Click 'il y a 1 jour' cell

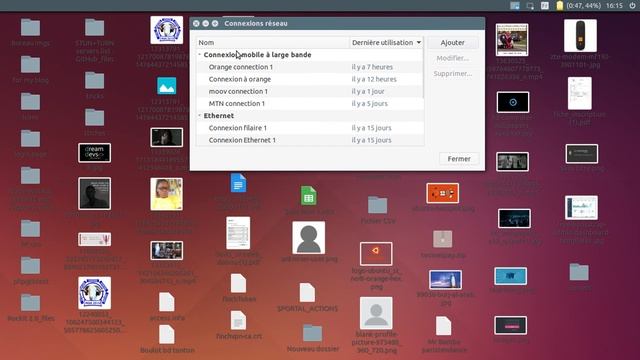pyautogui.click(x=368, y=91)
